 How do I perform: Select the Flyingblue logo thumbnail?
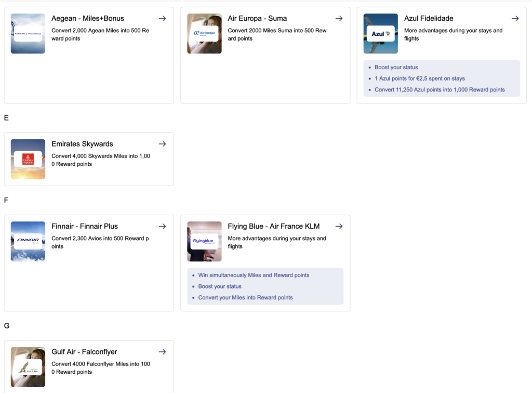[x=204, y=242]
